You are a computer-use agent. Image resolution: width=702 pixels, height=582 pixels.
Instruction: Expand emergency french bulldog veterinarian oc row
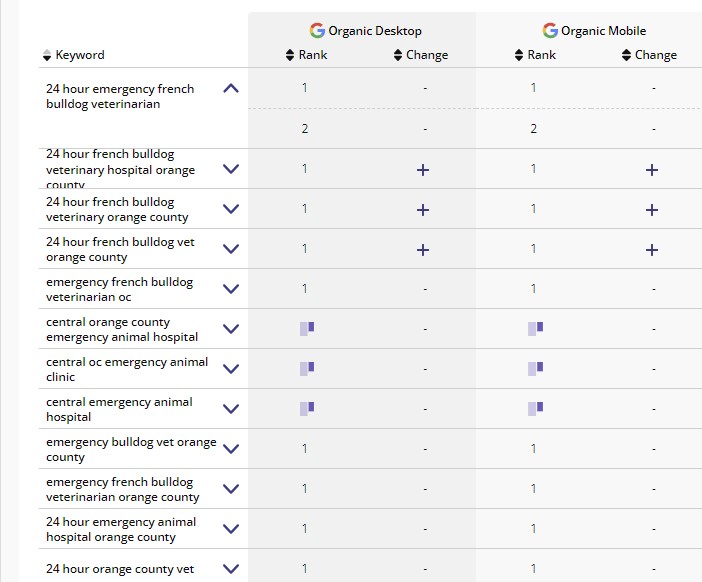click(x=231, y=289)
